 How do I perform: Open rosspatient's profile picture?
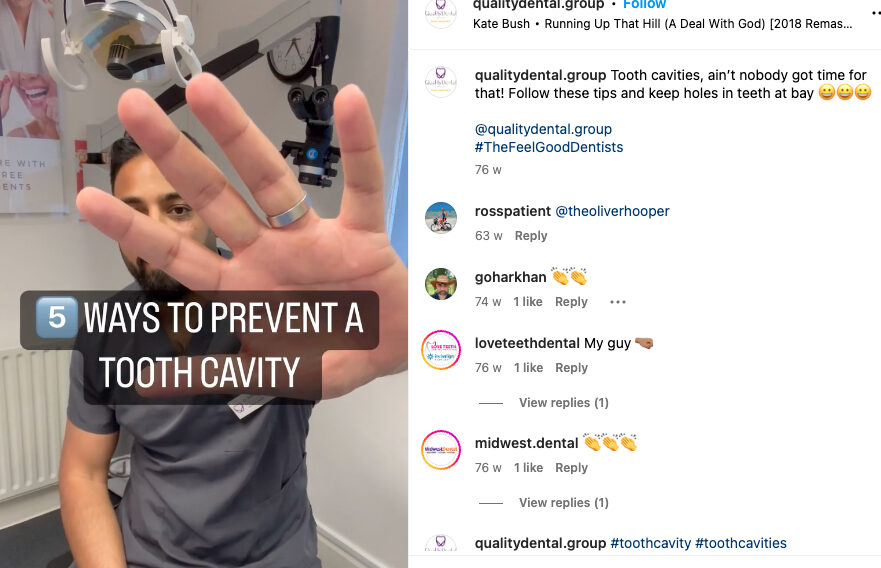(x=441, y=218)
